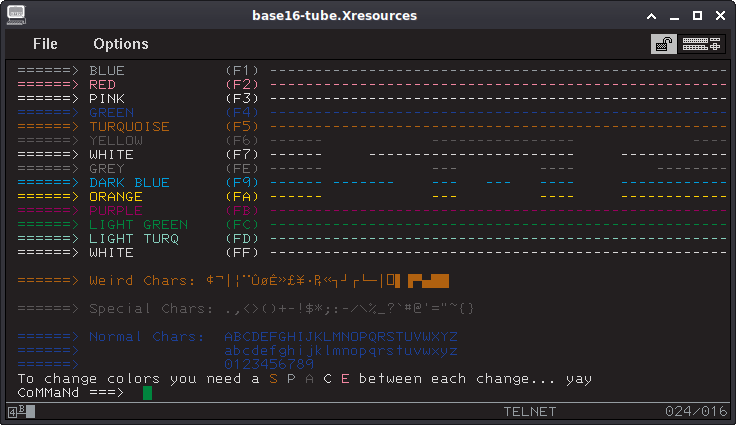Image resolution: width=736 pixels, height=425 pixels.
Task: Click the TELNET status label
Action: click(529, 412)
